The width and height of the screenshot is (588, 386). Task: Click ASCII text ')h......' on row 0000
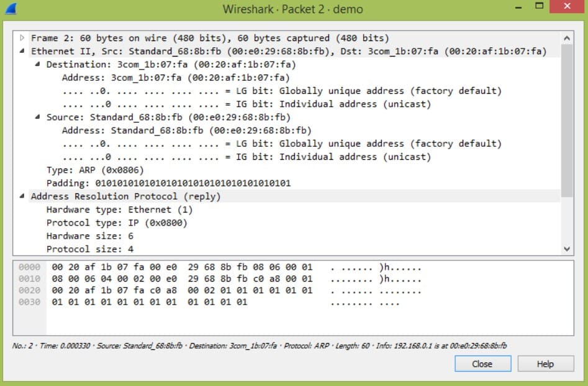point(400,267)
